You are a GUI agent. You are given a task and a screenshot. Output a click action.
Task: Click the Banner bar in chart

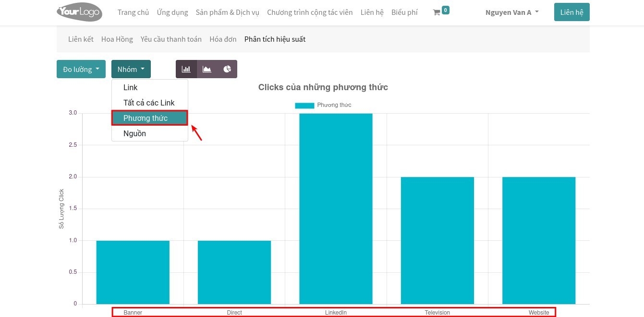pyautogui.click(x=133, y=272)
